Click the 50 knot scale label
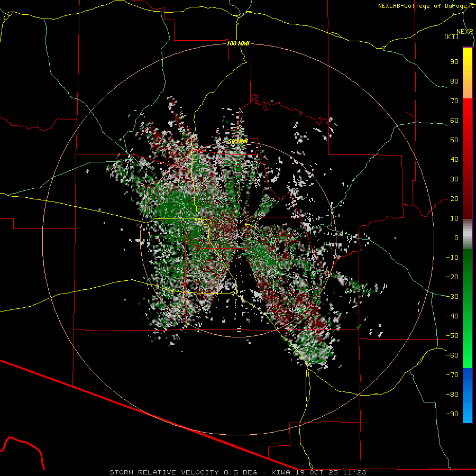 point(454,140)
